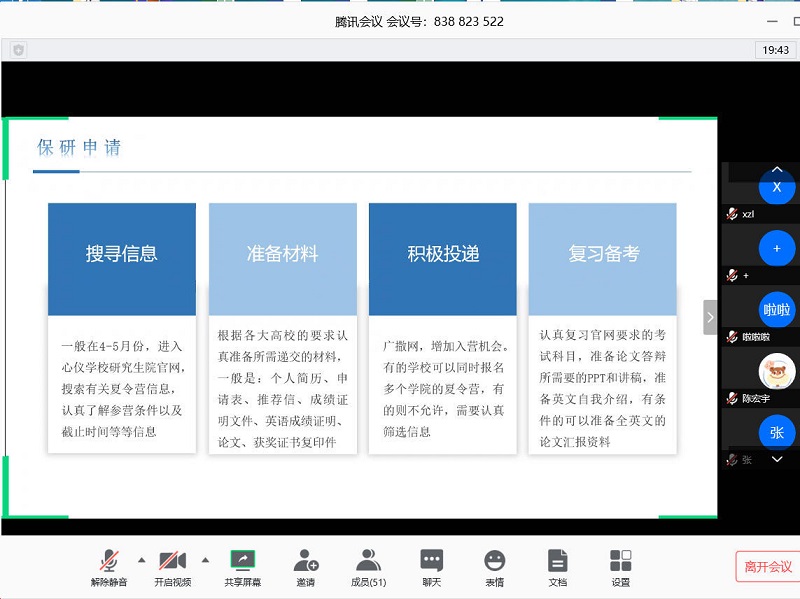Open the emoji (表情) reactions
Viewport: 800px width, 599px height.
pyautogui.click(x=494, y=561)
